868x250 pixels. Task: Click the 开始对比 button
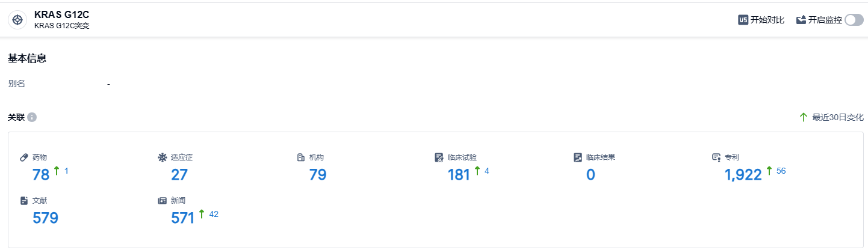pyautogui.click(x=767, y=20)
